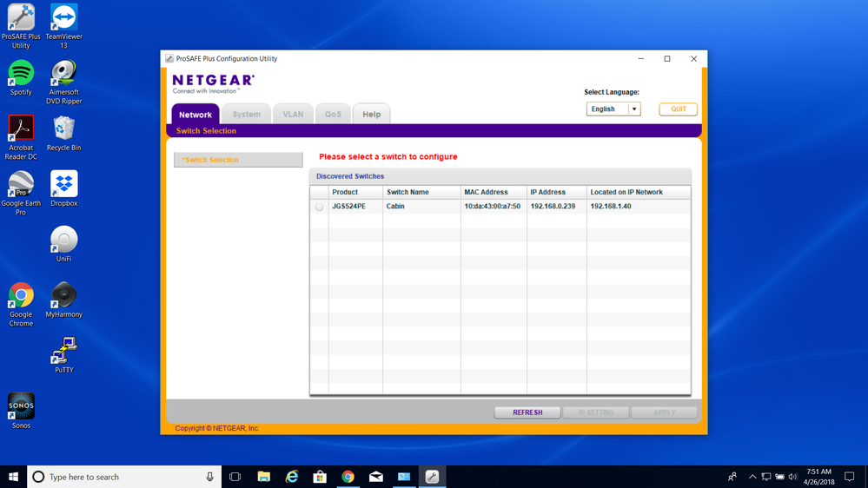Screen dimensions: 868x488
Task: Click the Product column header
Action: [x=355, y=192]
